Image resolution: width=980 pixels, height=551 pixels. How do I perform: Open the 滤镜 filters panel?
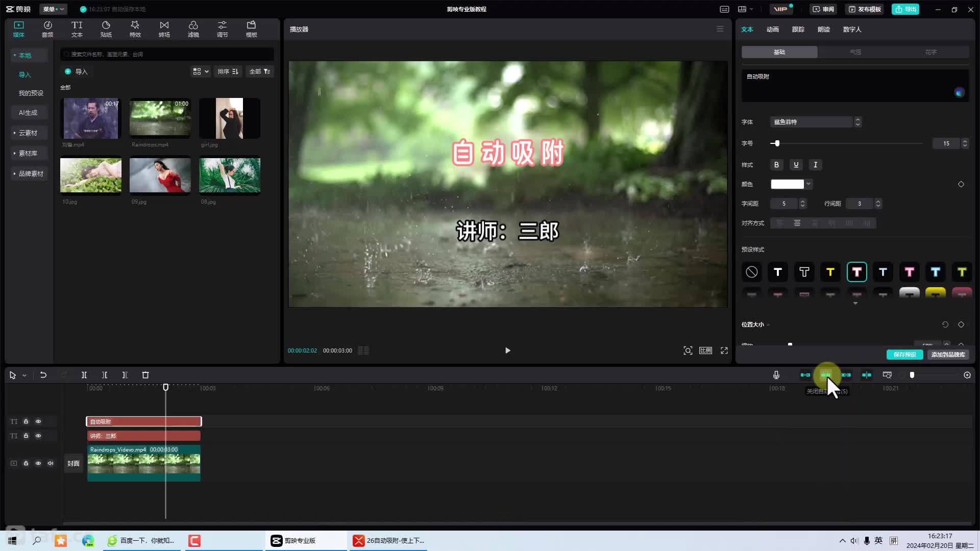[x=193, y=29]
